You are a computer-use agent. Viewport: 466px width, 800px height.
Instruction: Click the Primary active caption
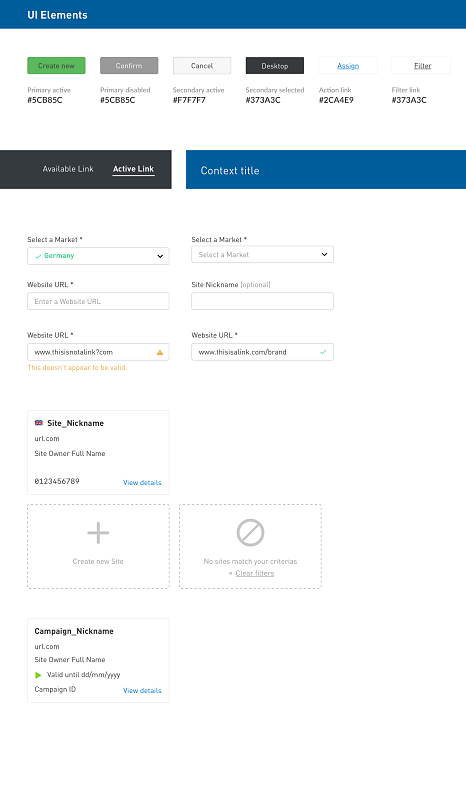(x=49, y=90)
